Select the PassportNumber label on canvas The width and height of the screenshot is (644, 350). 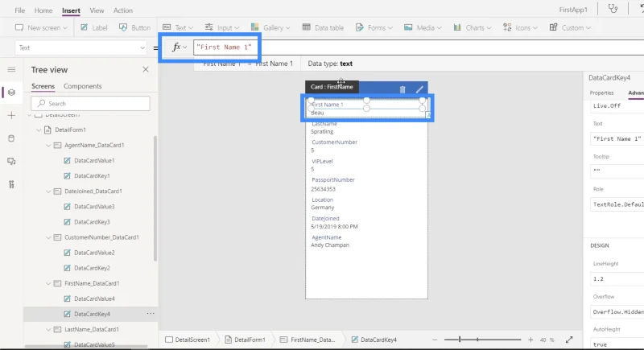333,179
